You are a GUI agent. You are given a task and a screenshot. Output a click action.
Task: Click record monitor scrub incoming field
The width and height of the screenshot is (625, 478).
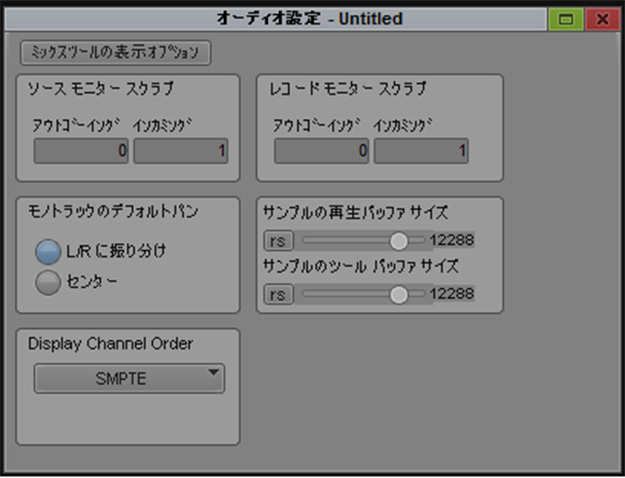coord(421,151)
